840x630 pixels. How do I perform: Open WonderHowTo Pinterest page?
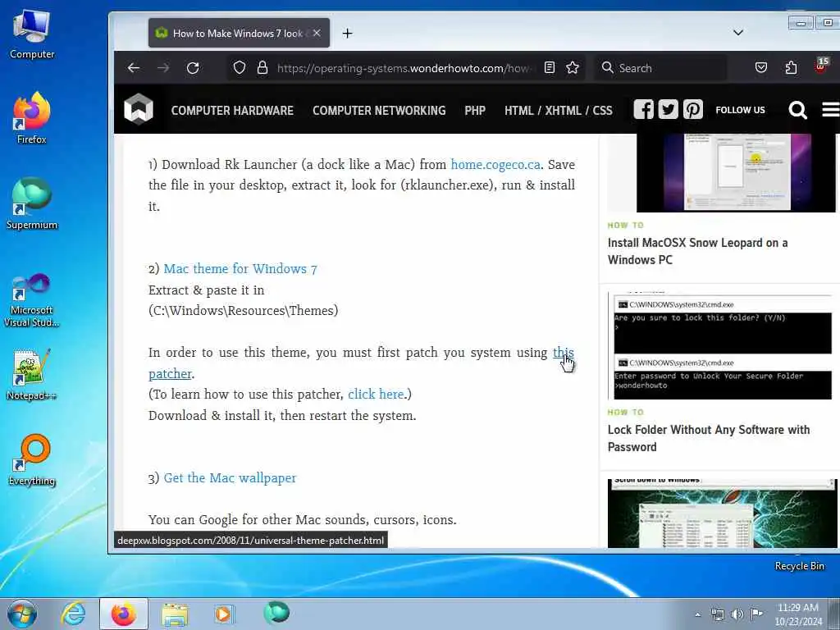point(692,109)
